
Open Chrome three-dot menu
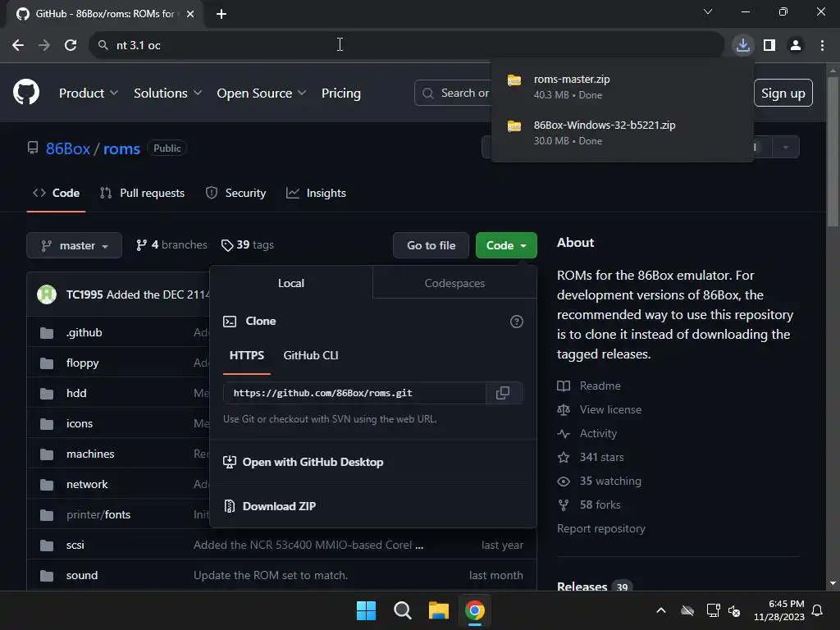822,45
